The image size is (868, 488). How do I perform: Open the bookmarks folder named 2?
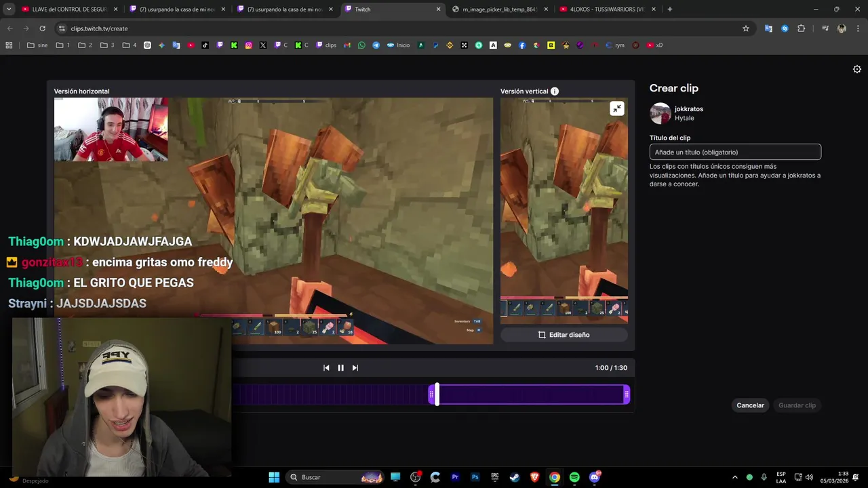(85, 45)
